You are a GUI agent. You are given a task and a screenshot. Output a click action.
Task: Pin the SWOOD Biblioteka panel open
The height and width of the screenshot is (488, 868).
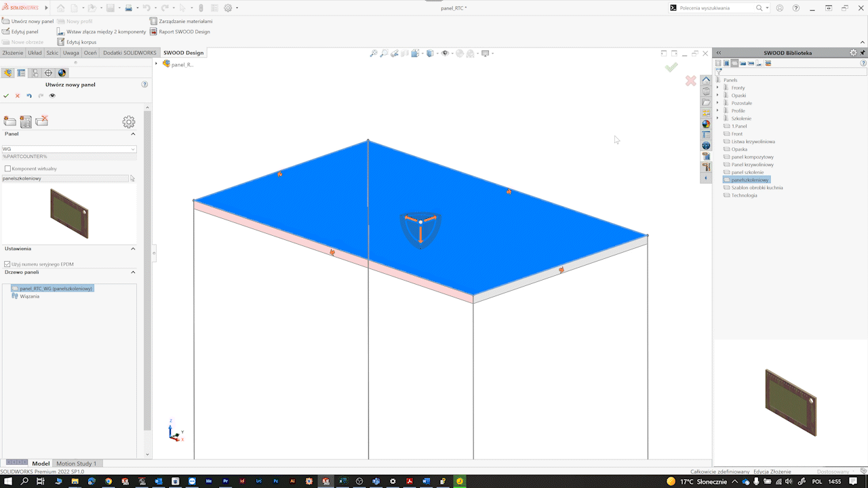(x=862, y=52)
